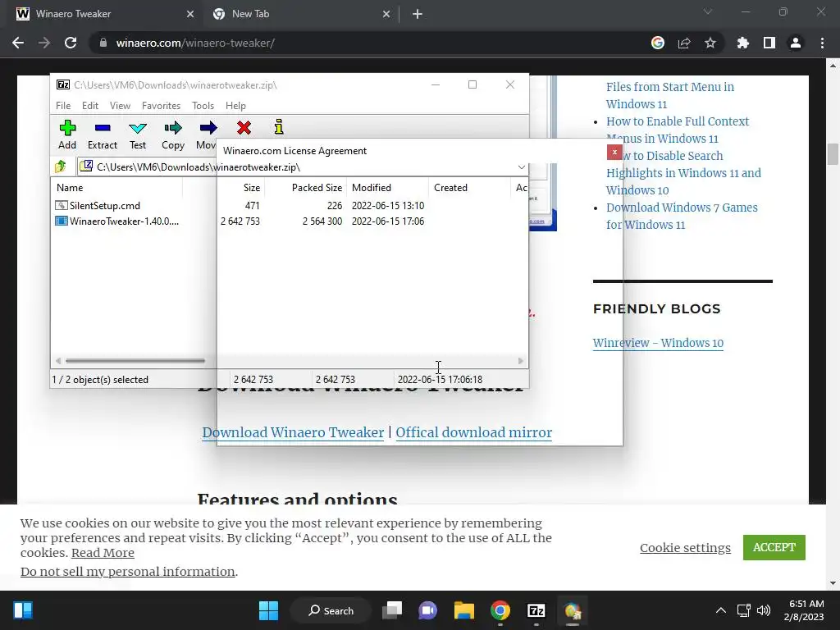This screenshot has width=840, height=630.
Task: Click the 7-Zip horizontal scrollbar thumb
Action: [x=135, y=361]
